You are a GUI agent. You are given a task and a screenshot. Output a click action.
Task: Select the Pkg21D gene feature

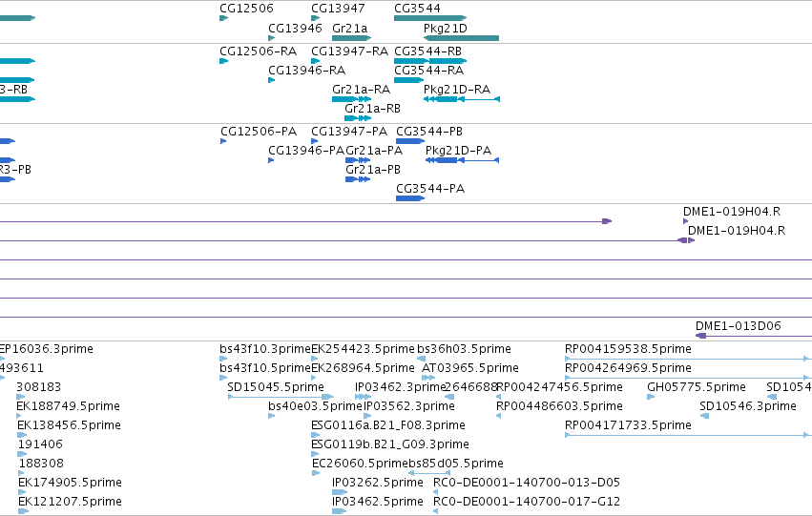pyautogui.click(x=461, y=38)
